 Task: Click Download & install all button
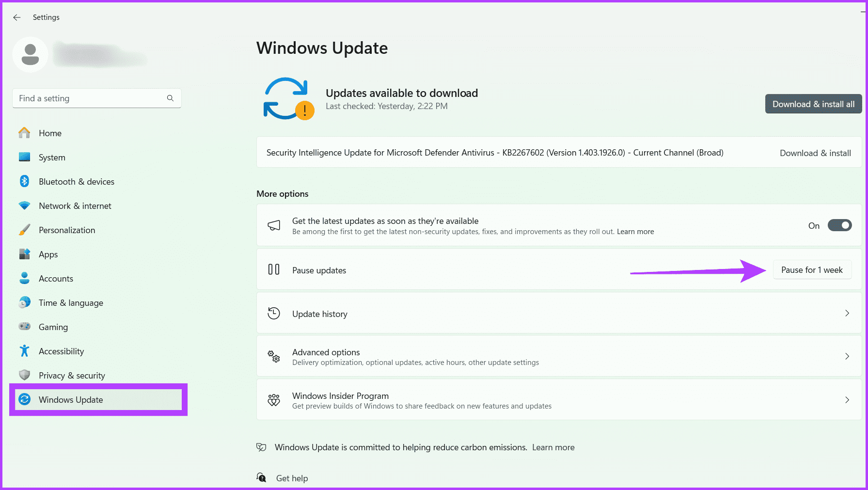coord(813,104)
